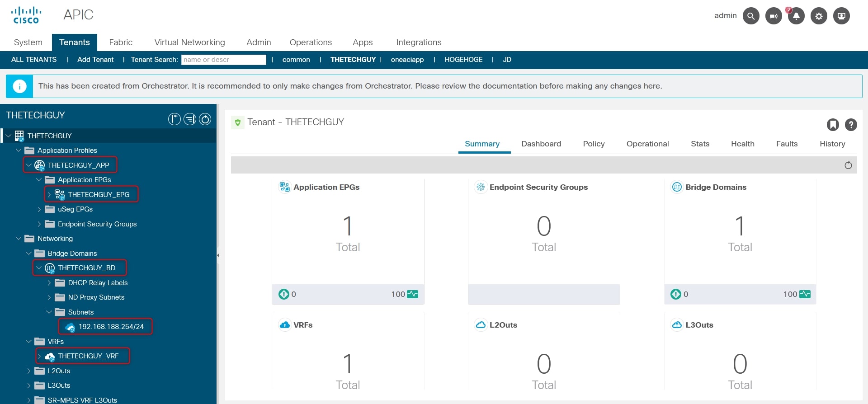Click the announcements megaphone icon
Screen dimensions: 868x404
tap(774, 16)
